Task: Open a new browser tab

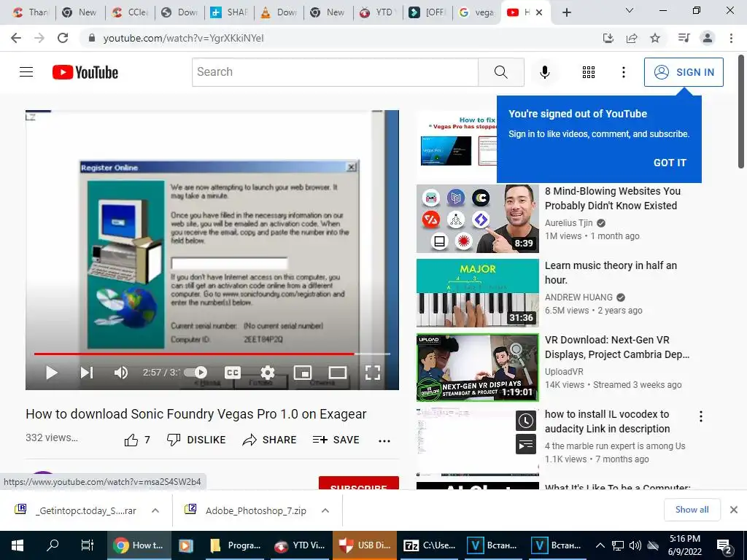Action: tap(566, 12)
